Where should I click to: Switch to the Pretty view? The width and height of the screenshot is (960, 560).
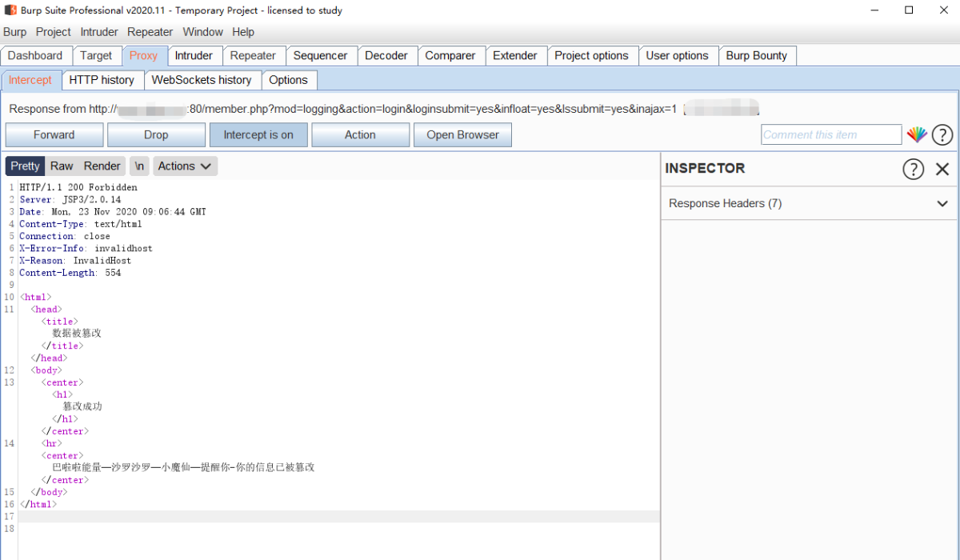[x=25, y=166]
